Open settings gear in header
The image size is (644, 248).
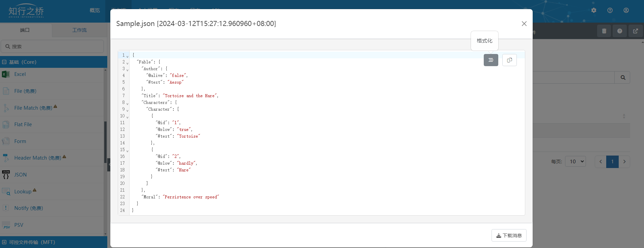(x=594, y=10)
